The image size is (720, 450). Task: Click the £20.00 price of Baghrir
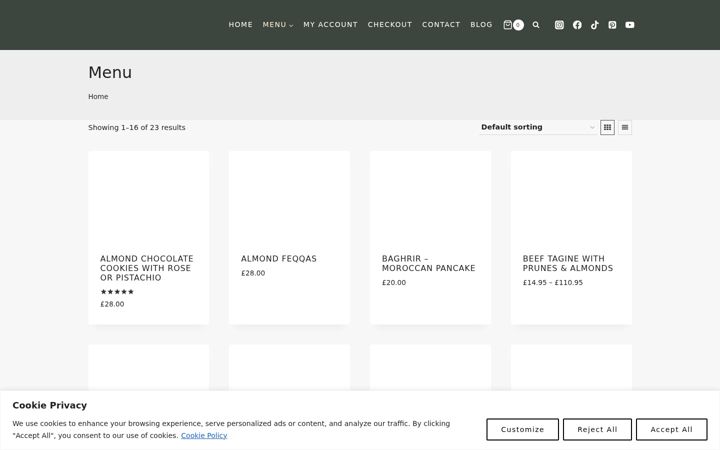click(394, 283)
